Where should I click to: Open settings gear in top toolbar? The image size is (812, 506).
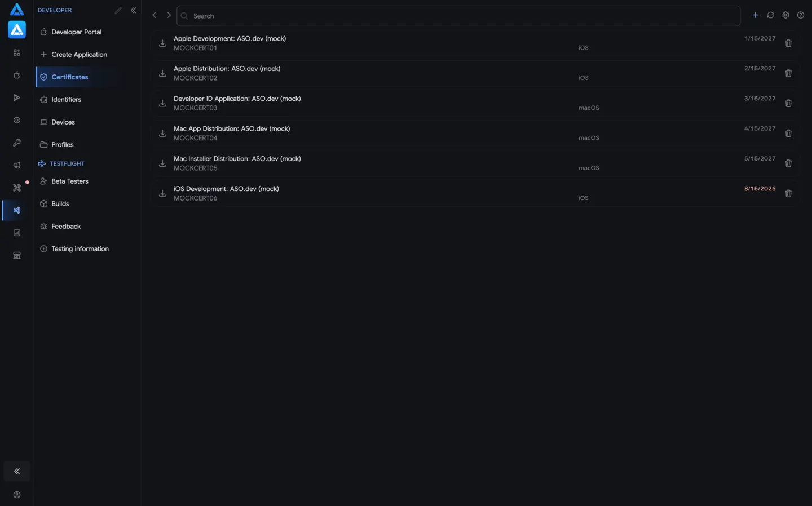(785, 15)
